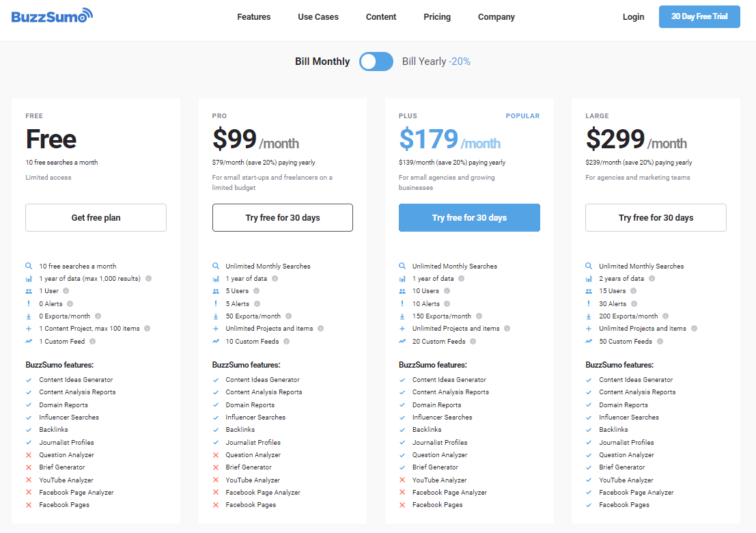Click the search icon beside 10 free searches a month
This screenshot has width=756, height=533.
pos(29,266)
